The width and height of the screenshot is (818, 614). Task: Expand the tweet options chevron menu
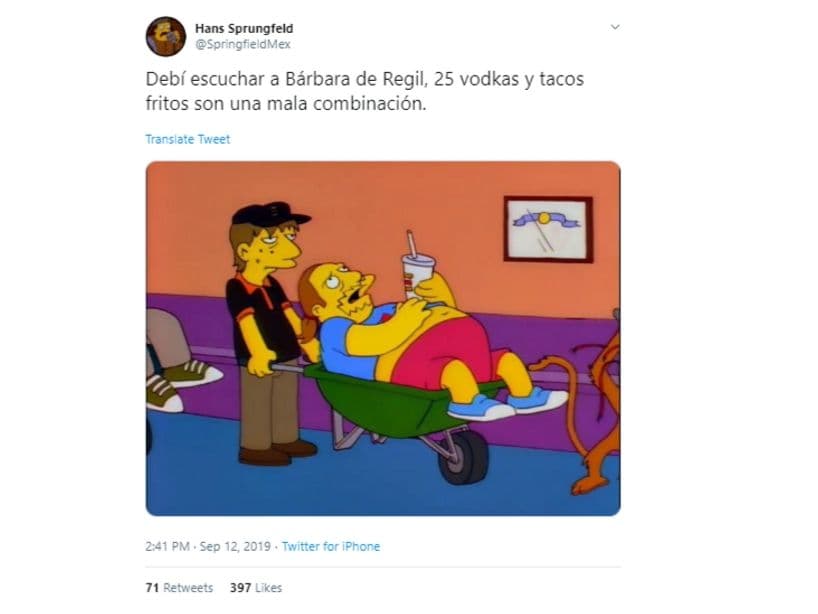[x=615, y=27]
